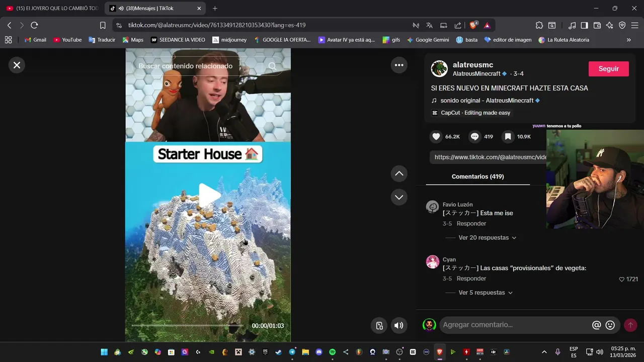Viewport: 644px width, 362px height.
Task: Open the Google Gemini bookmark
Action: point(428,40)
